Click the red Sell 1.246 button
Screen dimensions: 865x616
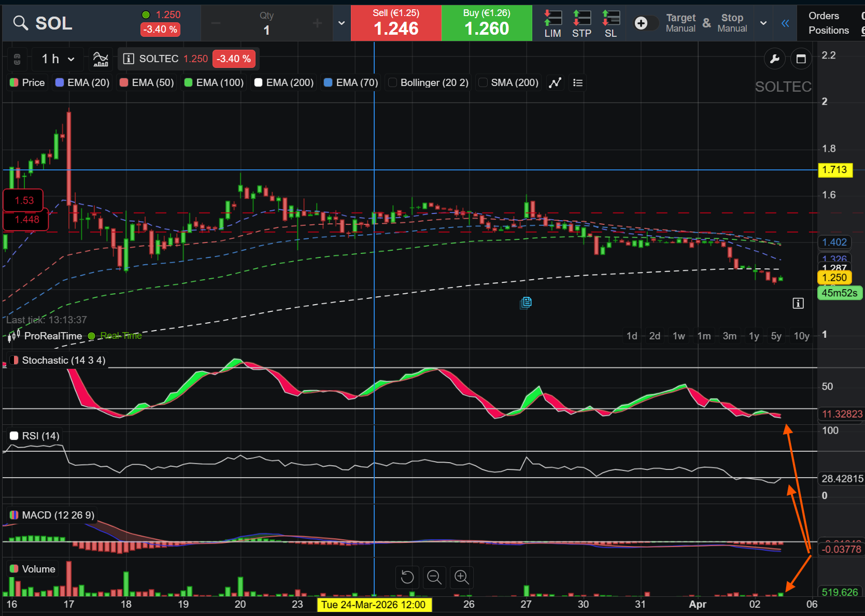(396, 23)
